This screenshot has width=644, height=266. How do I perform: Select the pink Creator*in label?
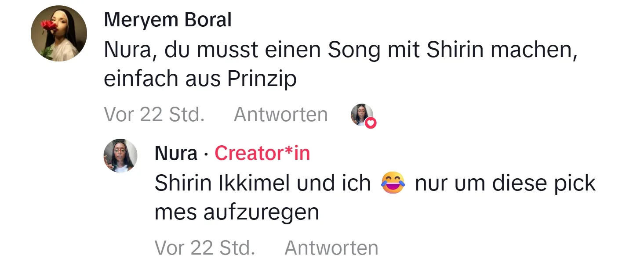tap(262, 153)
